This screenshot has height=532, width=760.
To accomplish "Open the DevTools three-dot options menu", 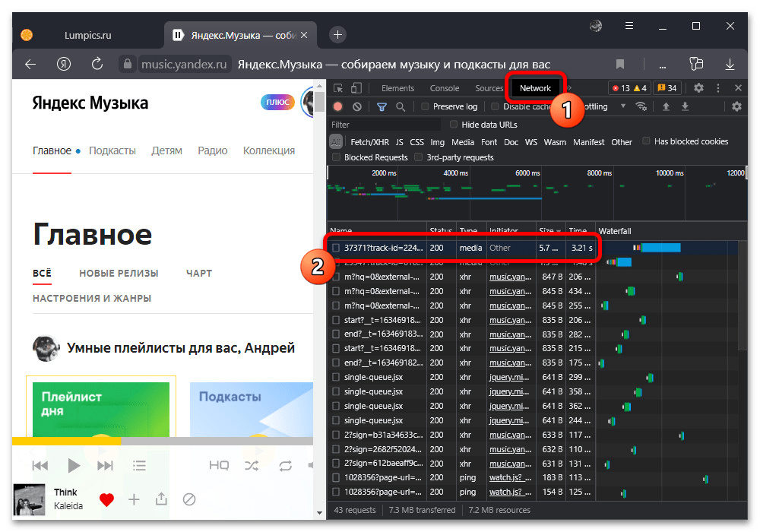I will point(718,88).
